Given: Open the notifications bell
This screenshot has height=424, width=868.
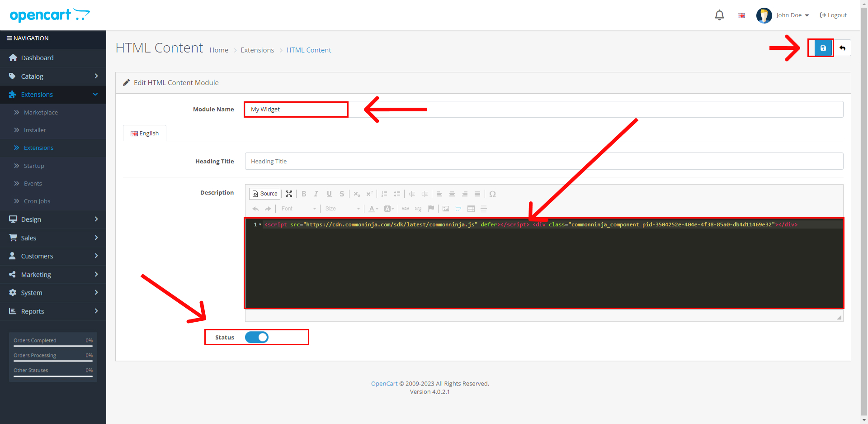Looking at the screenshot, I should (719, 15).
